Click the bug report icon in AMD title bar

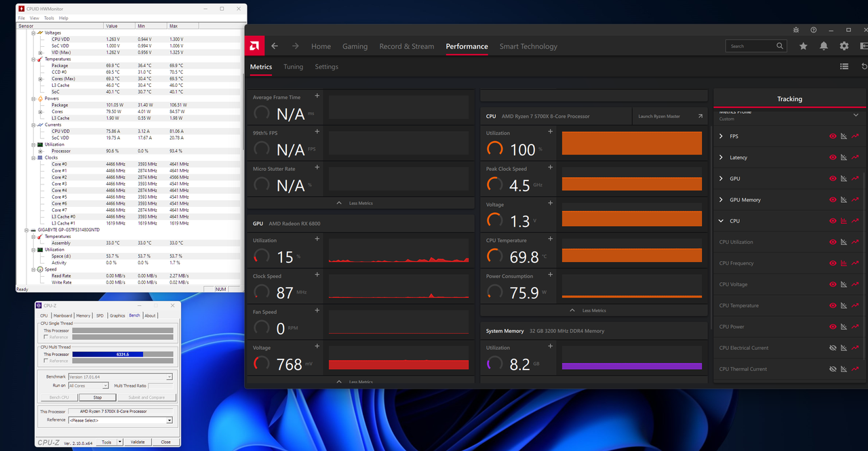[x=796, y=30]
